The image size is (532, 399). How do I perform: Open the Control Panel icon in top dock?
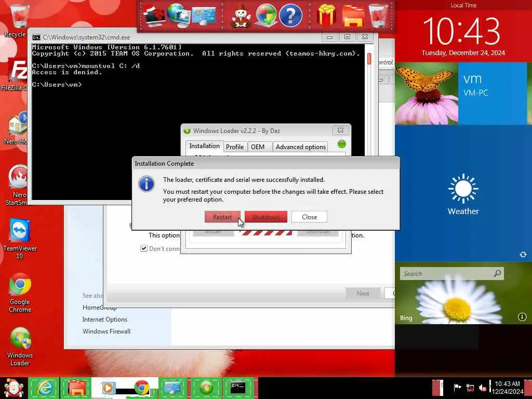point(204,16)
